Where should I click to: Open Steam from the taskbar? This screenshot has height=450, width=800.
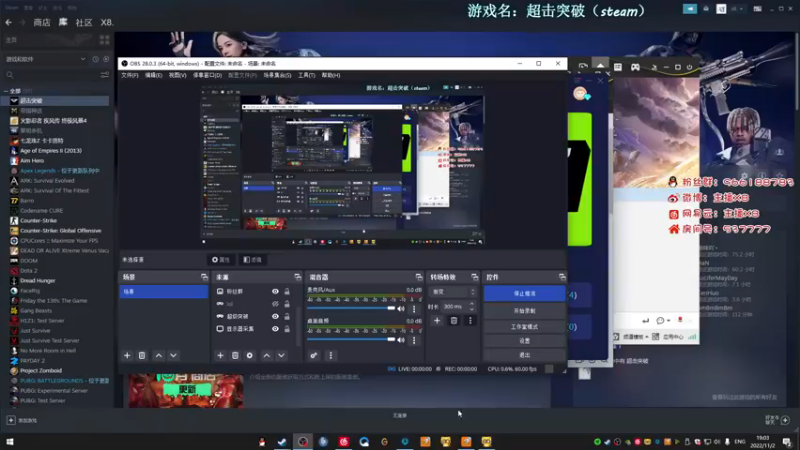pyautogui.click(x=282, y=441)
